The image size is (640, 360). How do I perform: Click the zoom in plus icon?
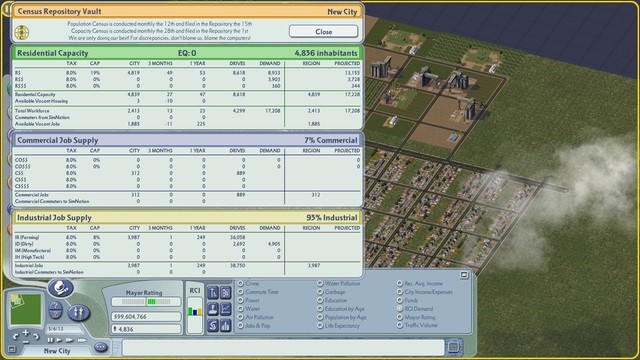[x=26, y=332]
